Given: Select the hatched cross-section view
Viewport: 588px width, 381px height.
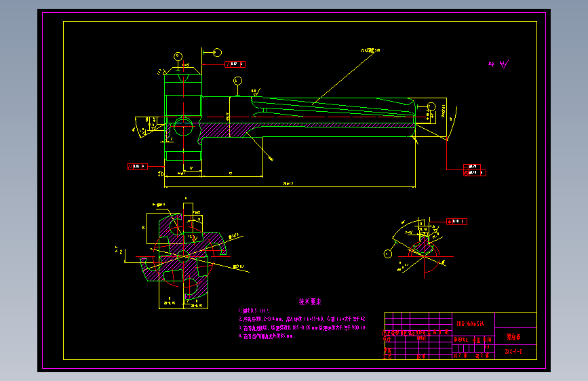Looking at the screenshot, I should click(184, 255).
